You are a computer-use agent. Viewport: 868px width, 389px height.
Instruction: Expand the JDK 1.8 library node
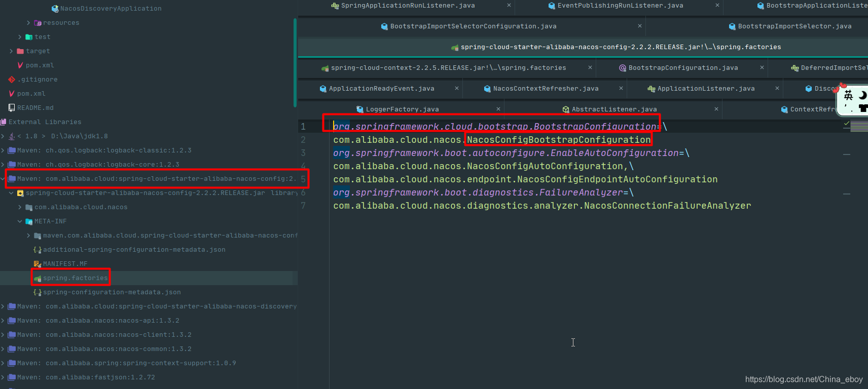point(3,136)
